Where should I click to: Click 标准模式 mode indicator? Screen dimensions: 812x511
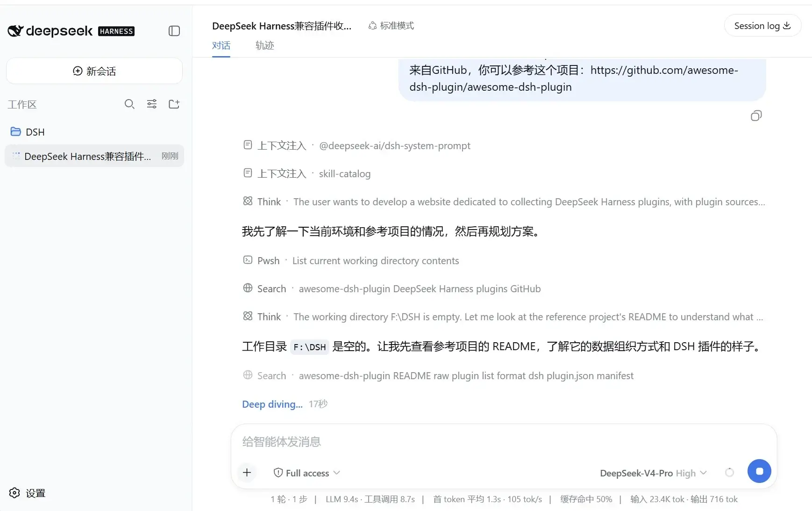tap(391, 26)
